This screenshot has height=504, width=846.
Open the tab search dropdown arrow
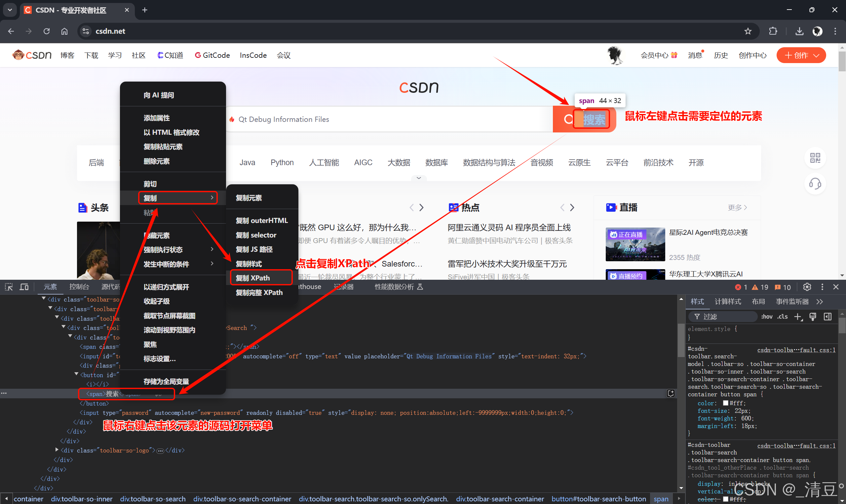click(x=10, y=10)
